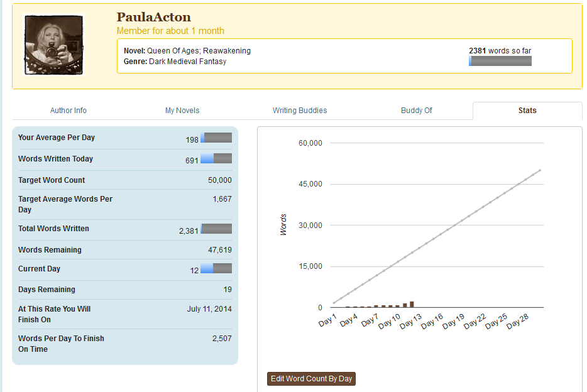Click the Words Written Today progress bar

pyautogui.click(x=216, y=159)
